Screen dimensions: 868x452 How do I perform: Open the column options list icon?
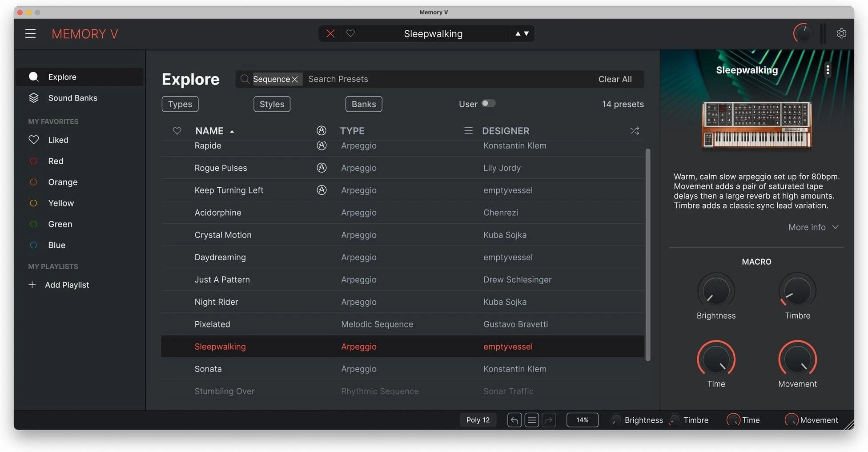coord(468,131)
